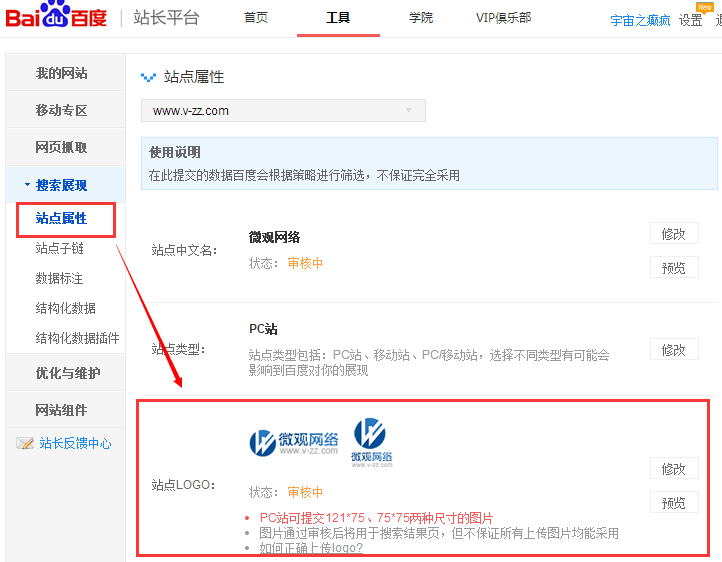Click 修改 button for 站点类型
The width and height of the screenshot is (722, 562).
pyautogui.click(x=674, y=349)
